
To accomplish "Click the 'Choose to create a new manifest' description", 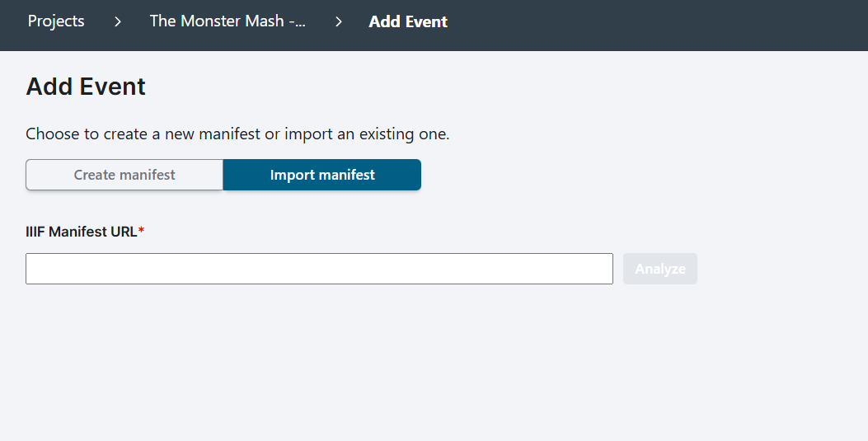I will click(237, 134).
